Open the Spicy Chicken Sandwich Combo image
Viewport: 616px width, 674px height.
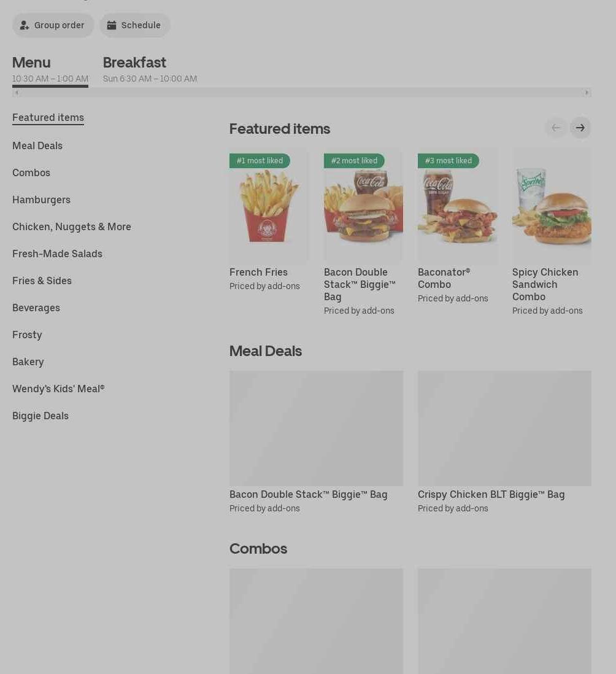(552, 206)
